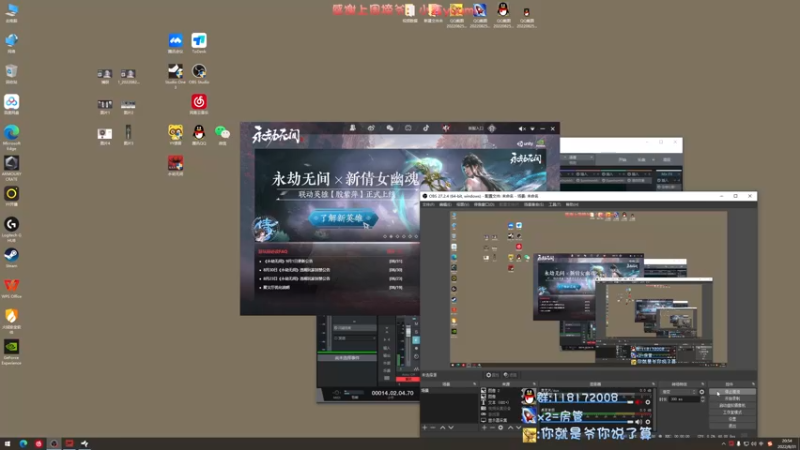Click Stop Streaming button in OBS
This screenshot has width=800, height=450.
point(732,392)
